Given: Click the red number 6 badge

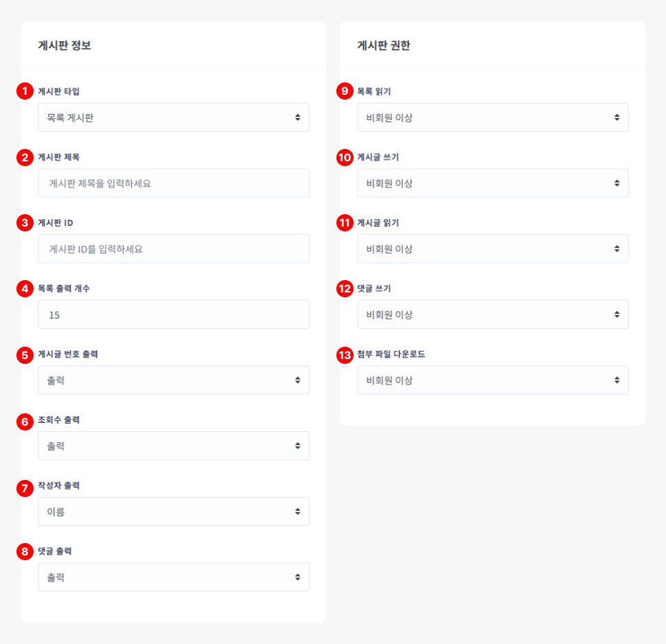Looking at the screenshot, I should [25, 420].
